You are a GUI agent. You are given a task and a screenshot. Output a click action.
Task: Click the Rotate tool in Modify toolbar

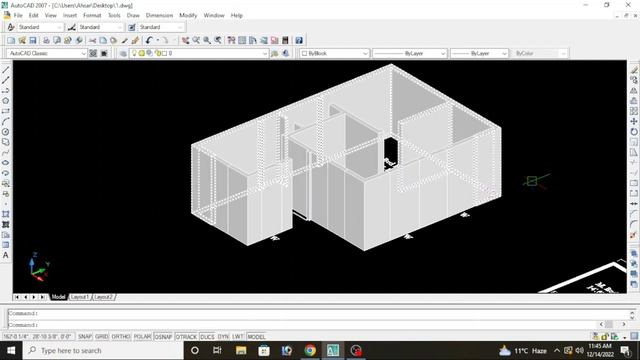pyautogui.click(x=633, y=131)
